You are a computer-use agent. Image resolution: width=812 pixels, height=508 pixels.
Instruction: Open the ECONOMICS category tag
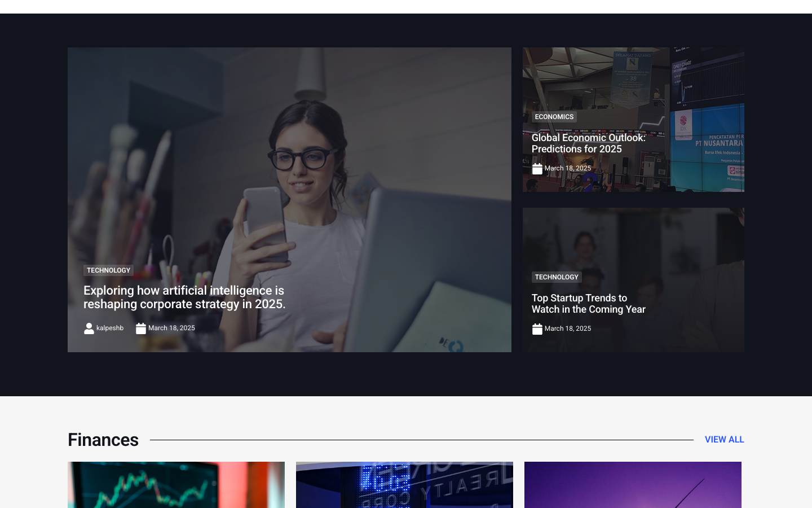[554, 117]
